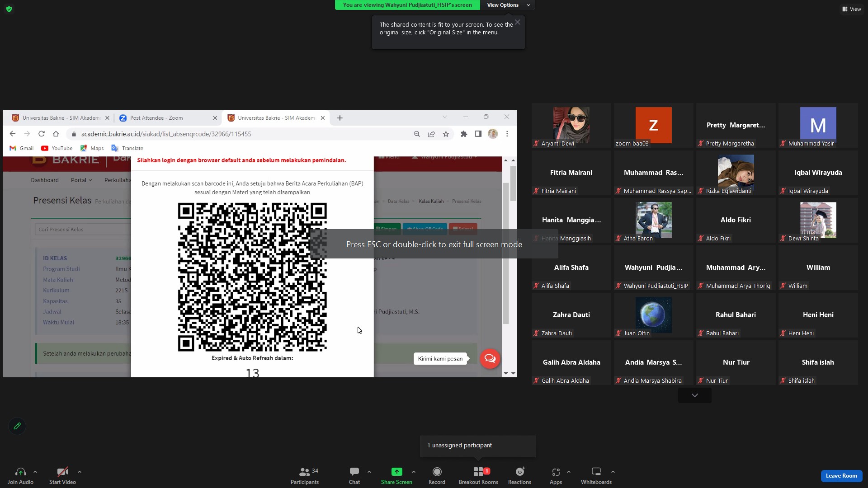
Task: Click Dewi Shinta's participant thumbnail
Action: point(818,220)
